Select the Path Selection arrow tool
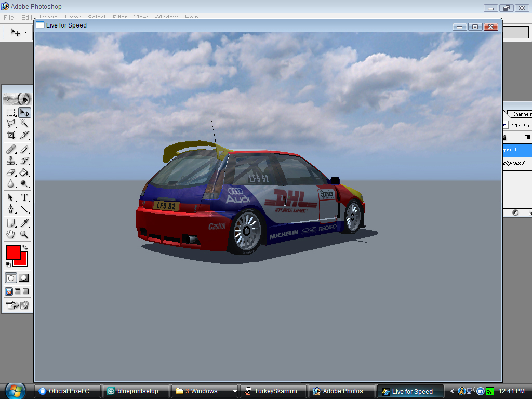This screenshot has height=399, width=532. [11, 197]
